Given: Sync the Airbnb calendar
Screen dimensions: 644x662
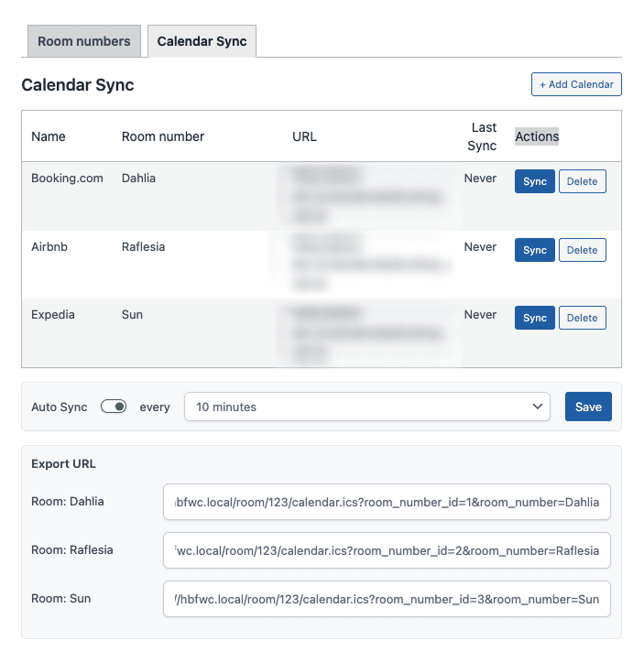Looking at the screenshot, I should tap(534, 250).
